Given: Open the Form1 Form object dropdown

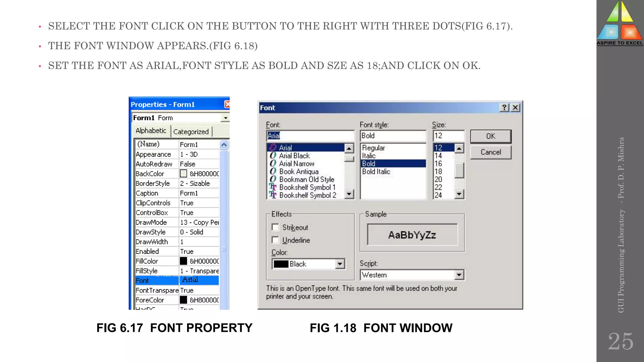Looking at the screenshot, I should 225,118.
